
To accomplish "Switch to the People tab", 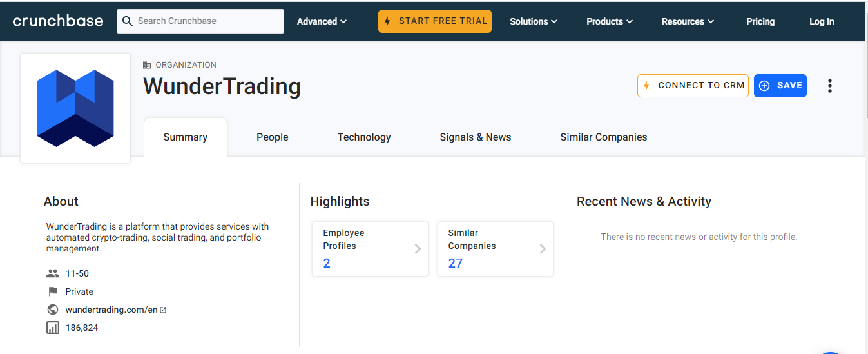I will [x=273, y=137].
